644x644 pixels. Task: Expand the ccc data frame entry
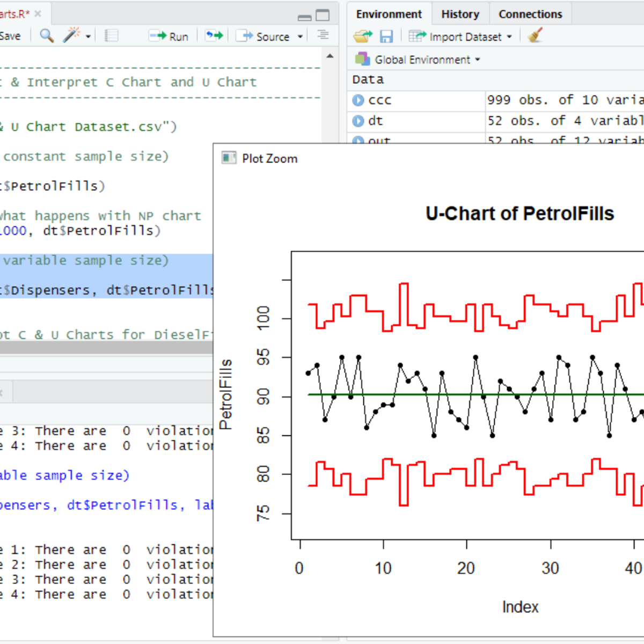(358, 100)
